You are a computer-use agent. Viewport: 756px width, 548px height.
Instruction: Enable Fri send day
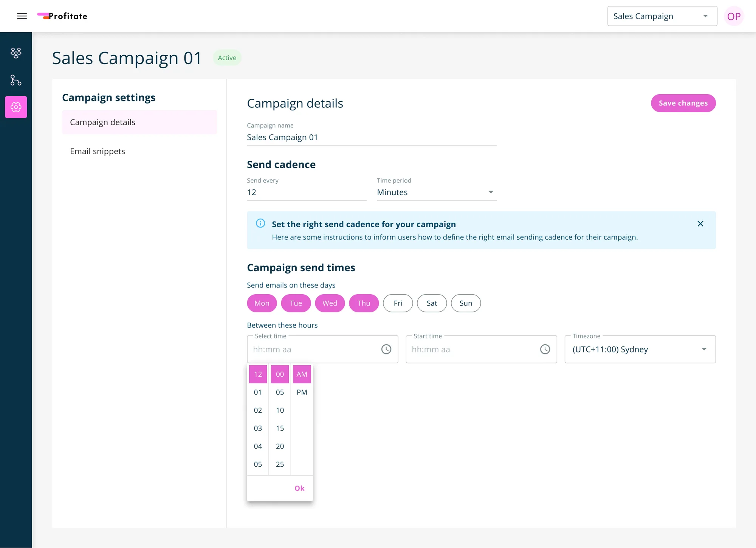pyautogui.click(x=398, y=303)
